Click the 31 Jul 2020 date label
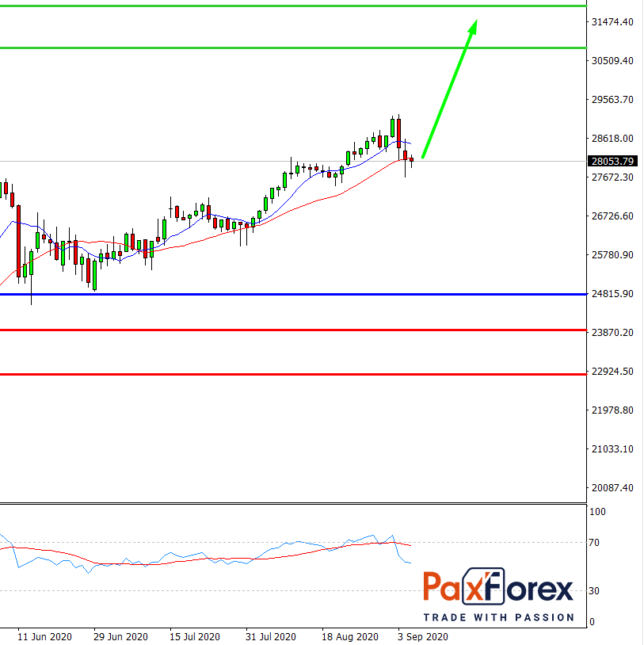Screen dimensions: 644x645 pos(271,637)
